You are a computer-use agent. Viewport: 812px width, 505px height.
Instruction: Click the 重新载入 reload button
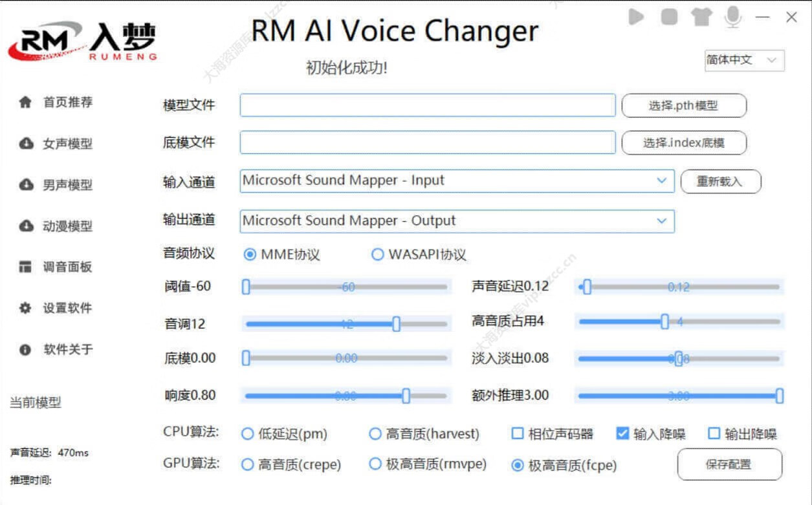[x=720, y=182]
